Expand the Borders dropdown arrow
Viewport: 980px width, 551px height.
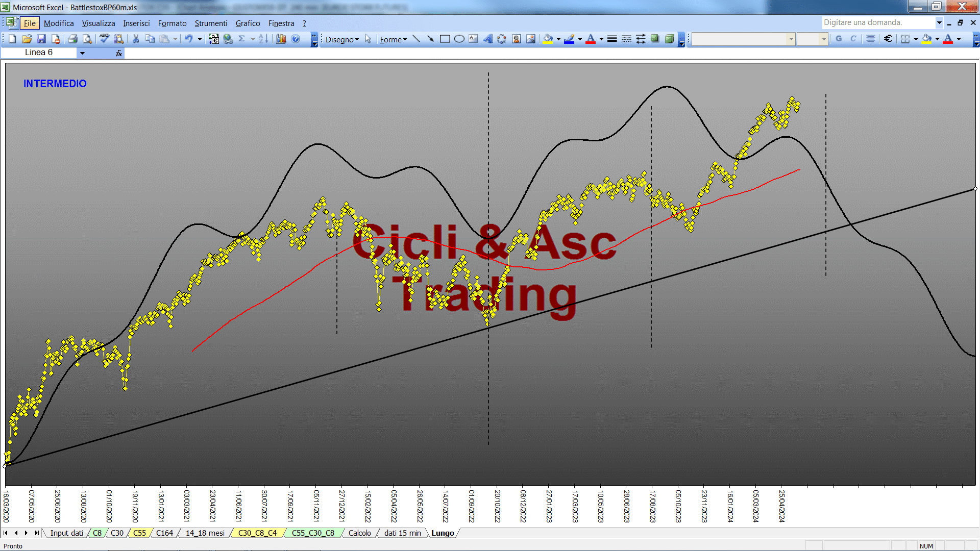coord(916,39)
